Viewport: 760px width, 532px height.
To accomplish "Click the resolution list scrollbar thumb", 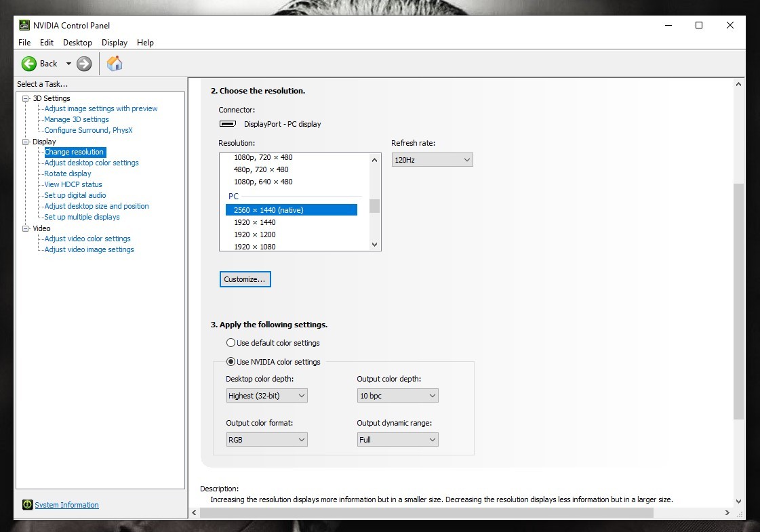I will click(x=374, y=206).
